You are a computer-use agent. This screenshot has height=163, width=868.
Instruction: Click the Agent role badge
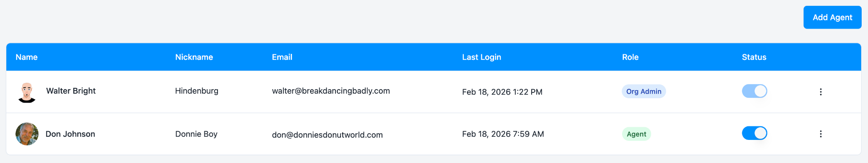636,134
